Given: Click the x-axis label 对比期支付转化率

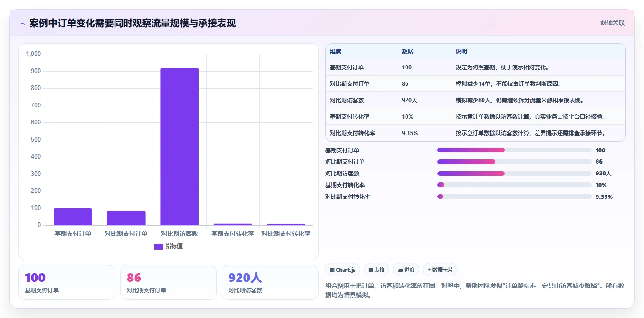Looking at the screenshot, I should 286,234.
